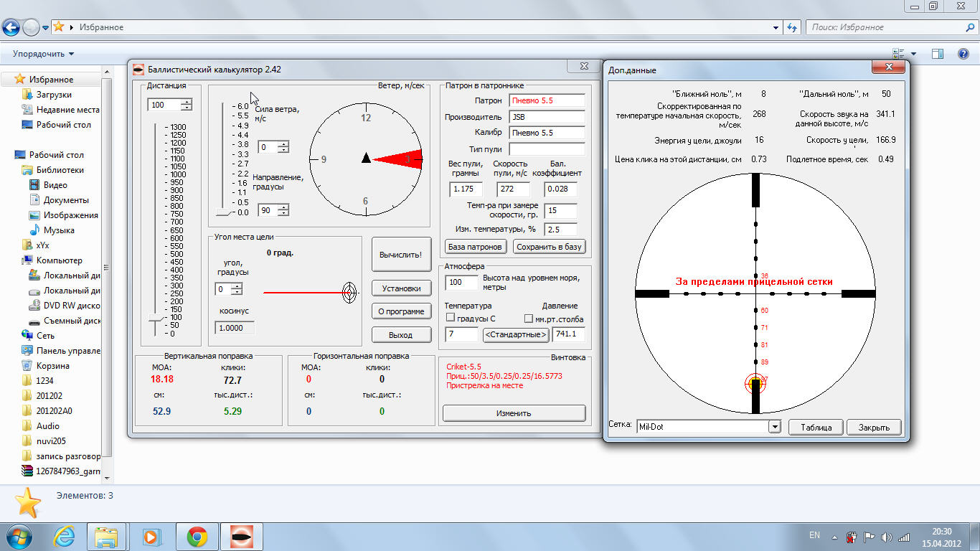Open the Упорядочить menu
The width and height of the screenshot is (980, 551).
43,54
